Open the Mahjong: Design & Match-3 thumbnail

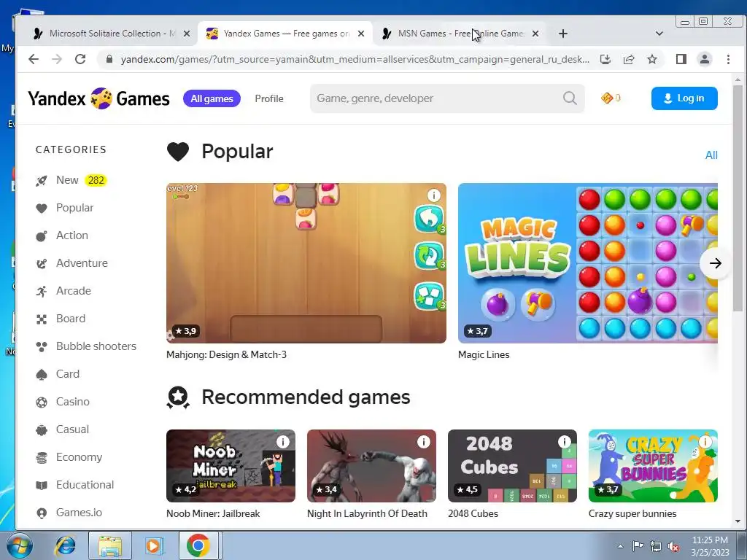(x=306, y=262)
